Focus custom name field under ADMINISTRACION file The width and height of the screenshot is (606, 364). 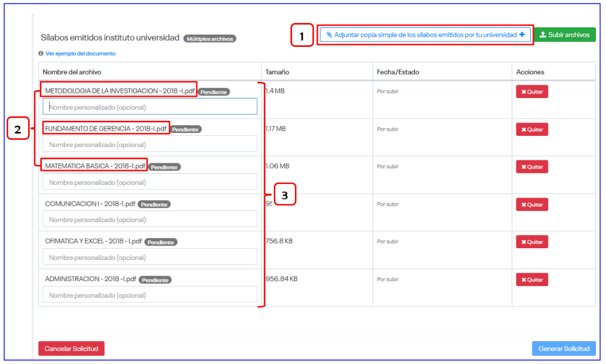point(150,295)
